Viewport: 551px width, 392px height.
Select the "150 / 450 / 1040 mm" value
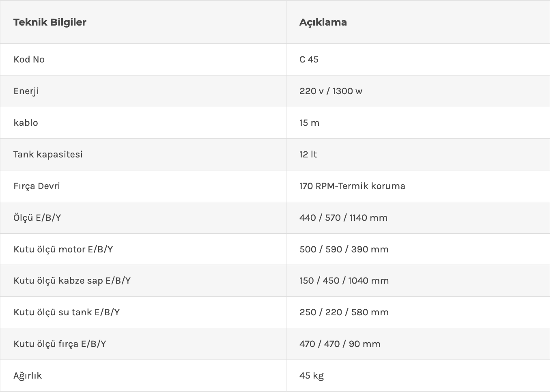click(344, 281)
